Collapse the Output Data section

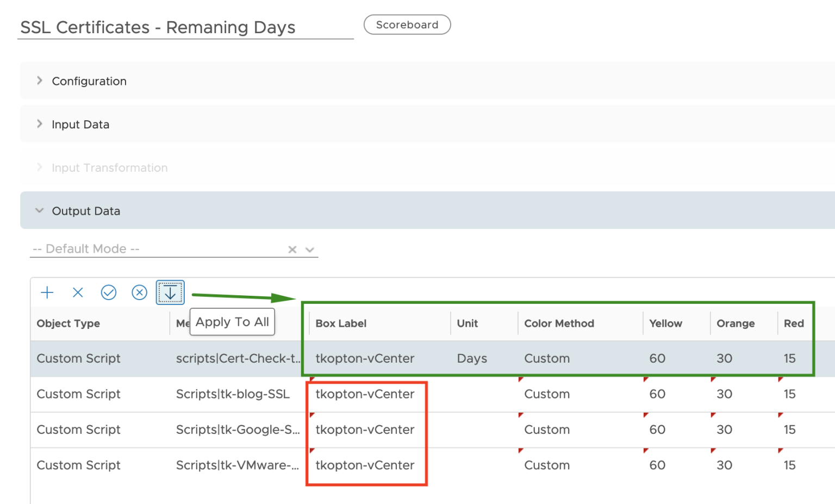coord(86,210)
